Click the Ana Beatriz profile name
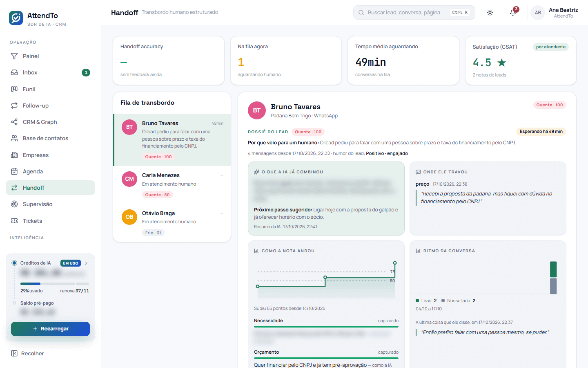The width and height of the screenshot is (588, 368). coord(563,10)
